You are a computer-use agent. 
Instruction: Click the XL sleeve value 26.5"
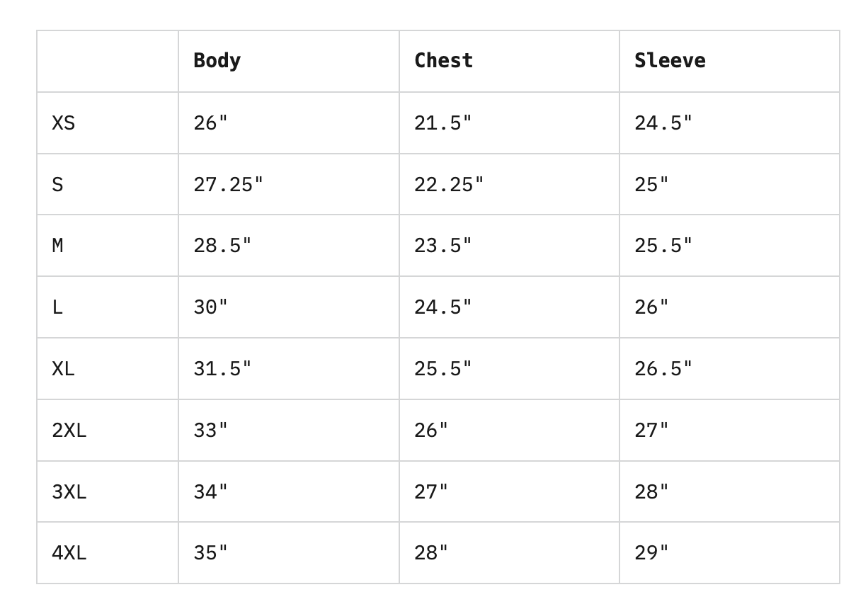coord(663,369)
